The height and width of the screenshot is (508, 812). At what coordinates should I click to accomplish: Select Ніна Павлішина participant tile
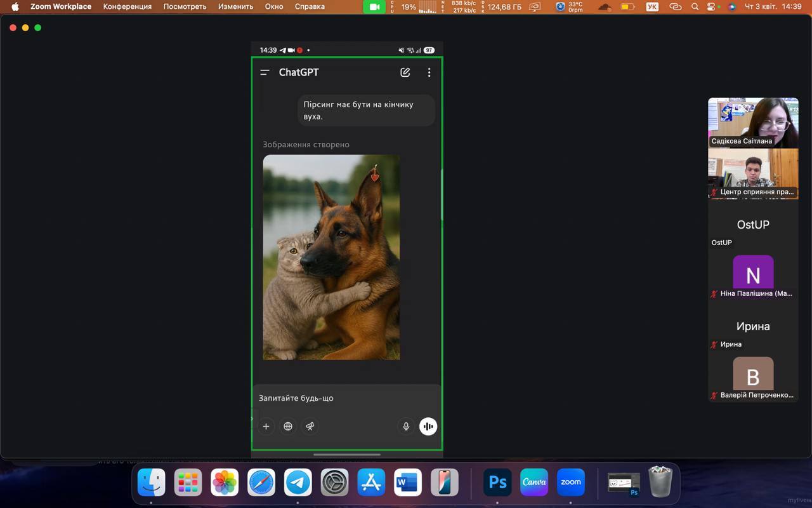[753, 276]
